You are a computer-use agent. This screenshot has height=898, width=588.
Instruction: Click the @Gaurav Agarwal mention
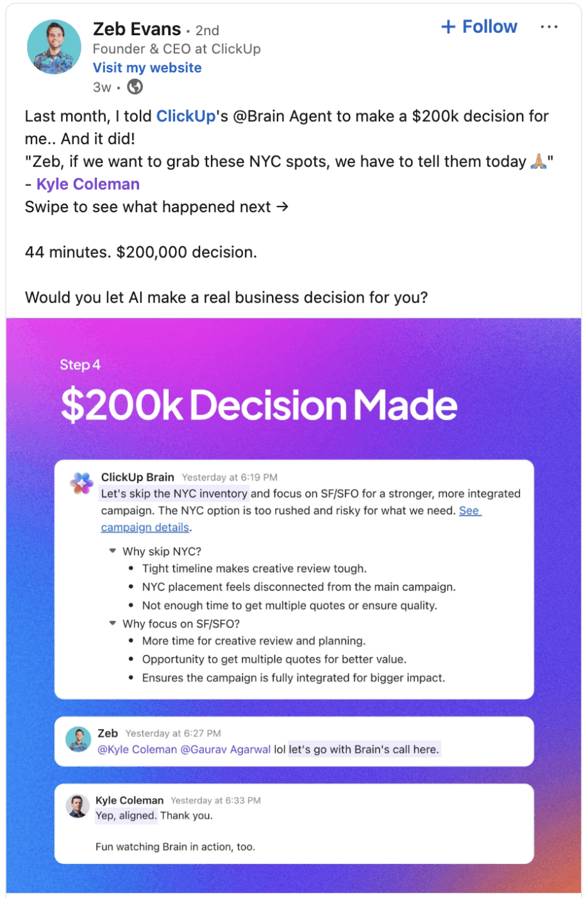[x=226, y=750]
